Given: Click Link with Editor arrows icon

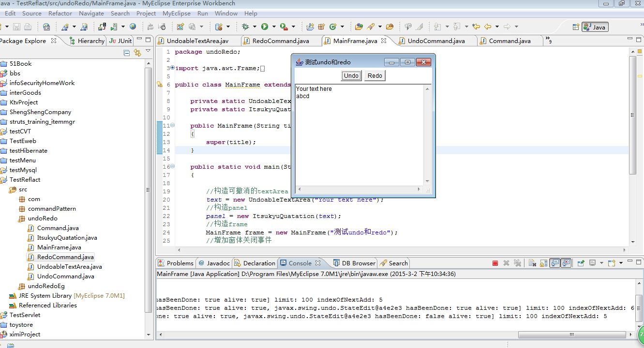Looking at the screenshot, I should pyautogui.click(x=137, y=53).
